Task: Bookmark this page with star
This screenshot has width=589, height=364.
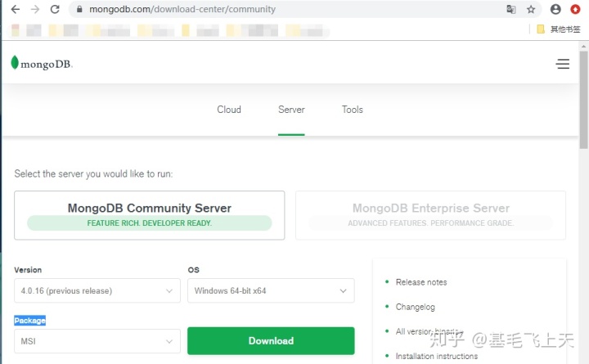Action: coord(531,9)
